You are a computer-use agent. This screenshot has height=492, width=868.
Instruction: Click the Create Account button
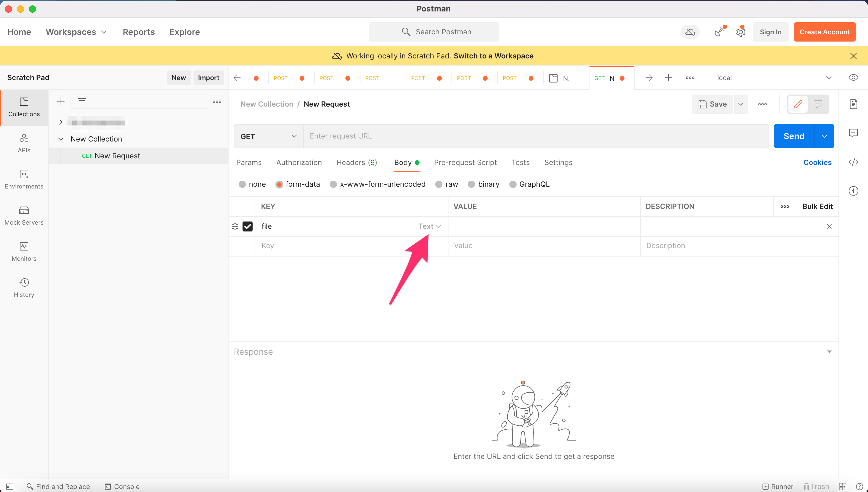tap(824, 32)
